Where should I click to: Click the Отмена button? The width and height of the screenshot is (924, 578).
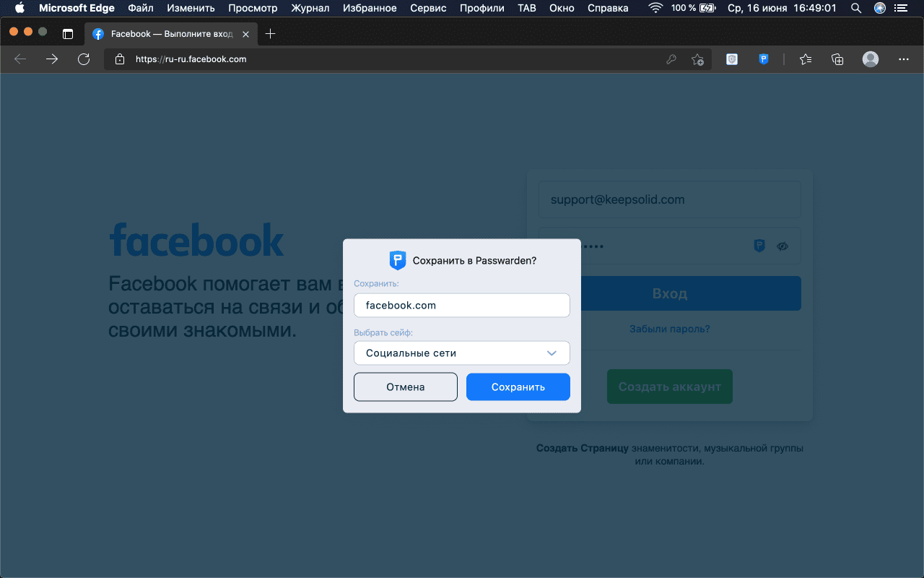tap(405, 387)
